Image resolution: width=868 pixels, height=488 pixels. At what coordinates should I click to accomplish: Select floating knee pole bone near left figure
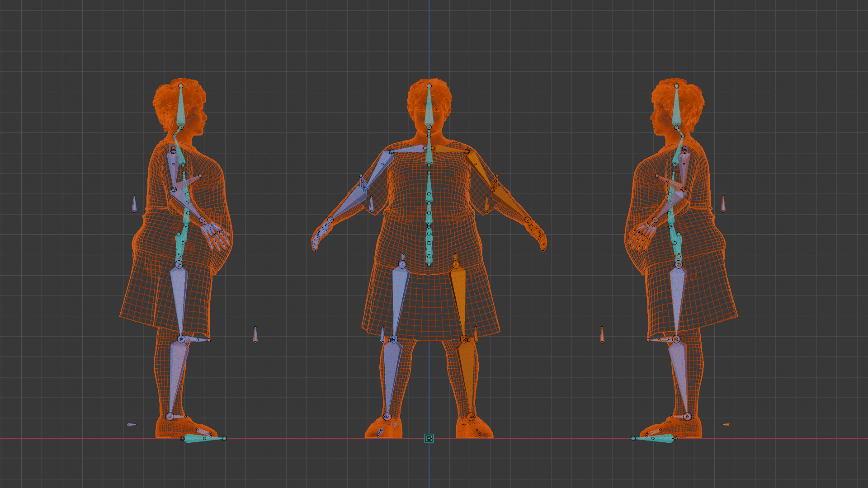[255, 335]
